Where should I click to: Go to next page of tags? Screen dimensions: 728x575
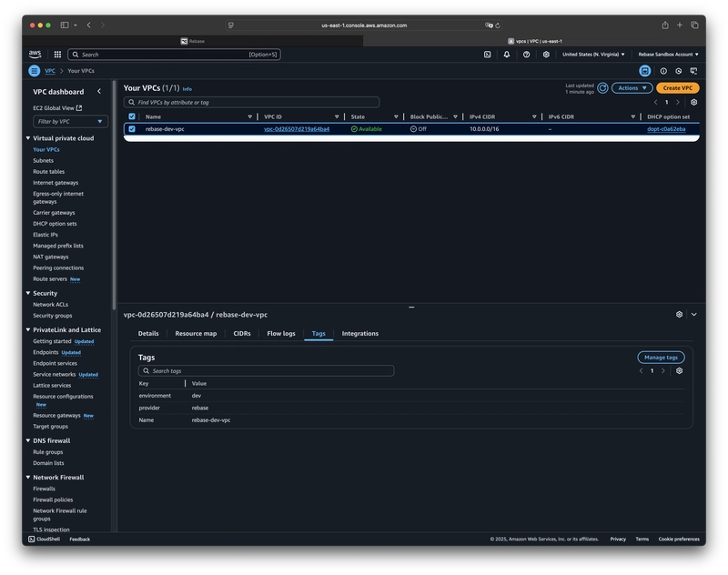(x=663, y=371)
